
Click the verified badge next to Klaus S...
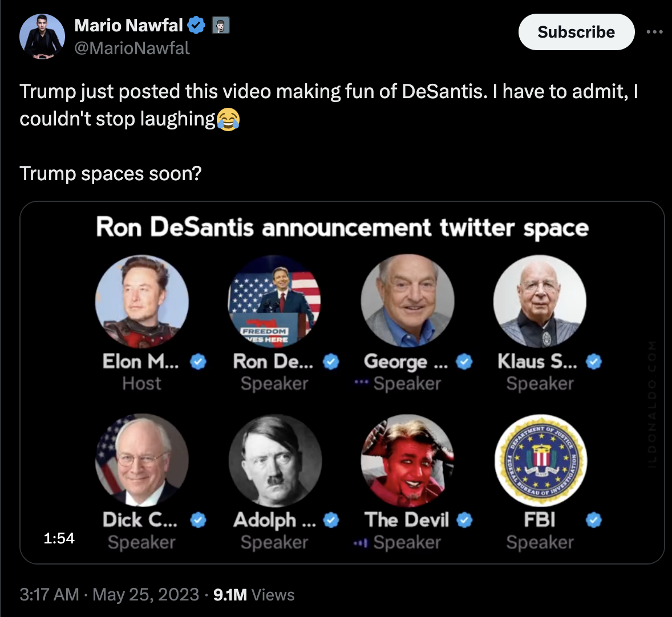pos(594,362)
